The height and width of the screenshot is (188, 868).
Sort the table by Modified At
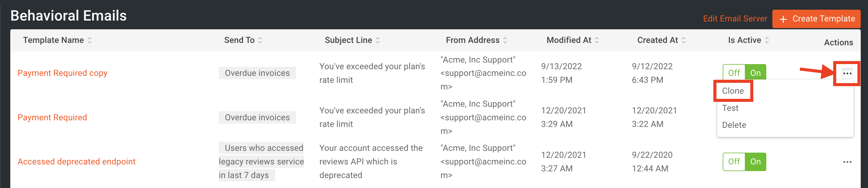[598, 40]
